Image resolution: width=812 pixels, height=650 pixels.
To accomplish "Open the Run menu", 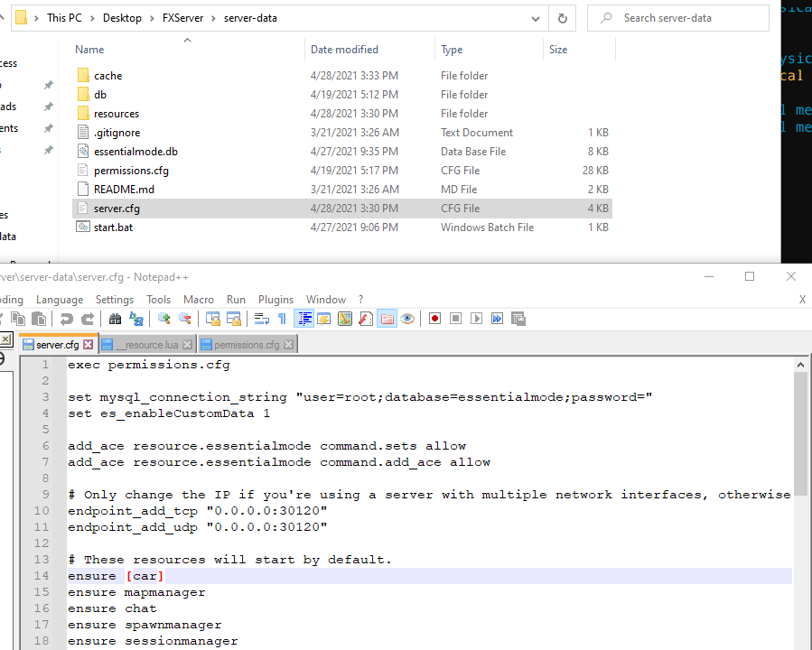I will [236, 300].
